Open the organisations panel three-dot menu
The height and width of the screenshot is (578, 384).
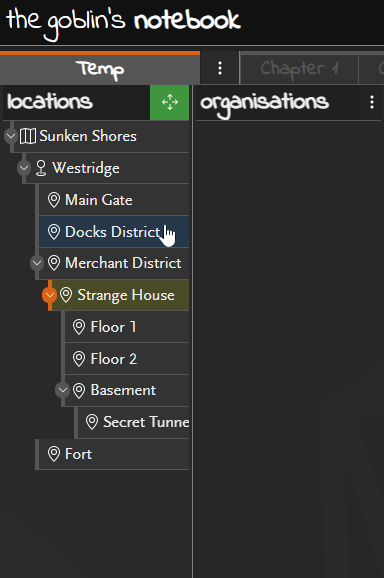pyautogui.click(x=372, y=102)
